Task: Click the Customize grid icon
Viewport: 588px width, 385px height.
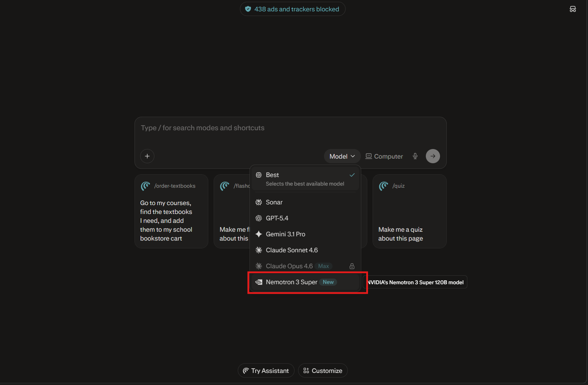Action: (x=306, y=370)
